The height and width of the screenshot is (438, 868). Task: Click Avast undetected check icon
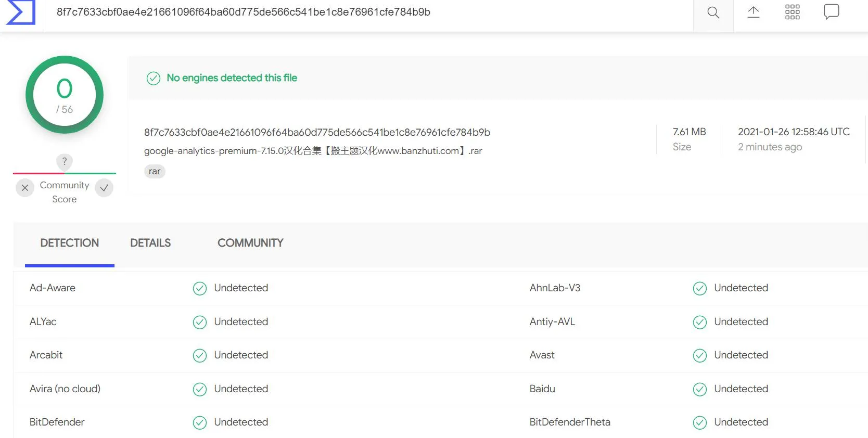(x=700, y=355)
